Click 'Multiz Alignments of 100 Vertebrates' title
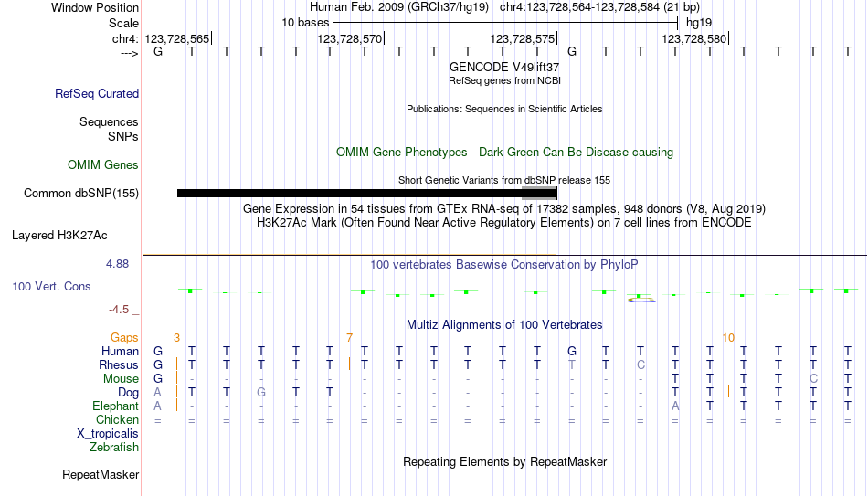 [x=504, y=325]
